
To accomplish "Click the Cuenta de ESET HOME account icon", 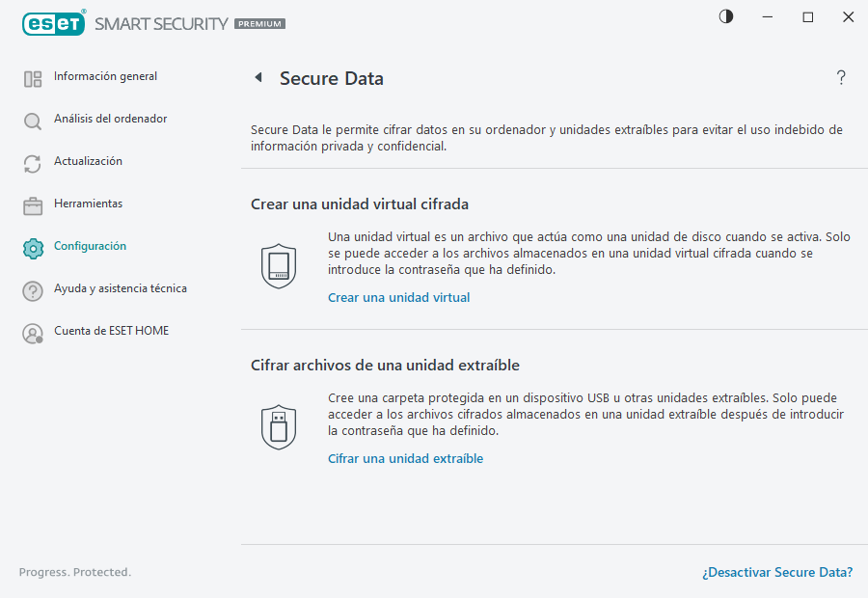I will coord(32,331).
